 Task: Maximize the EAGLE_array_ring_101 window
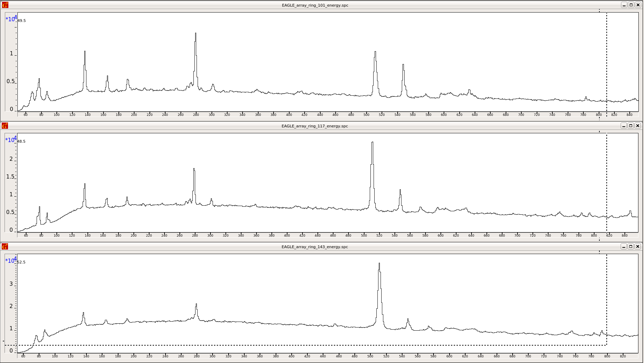(x=631, y=5)
